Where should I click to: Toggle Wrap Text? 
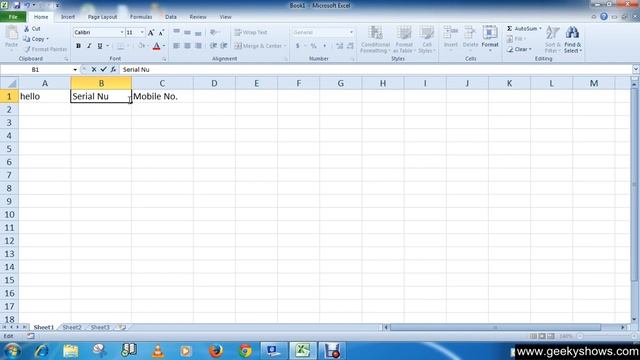(x=251, y=32)
